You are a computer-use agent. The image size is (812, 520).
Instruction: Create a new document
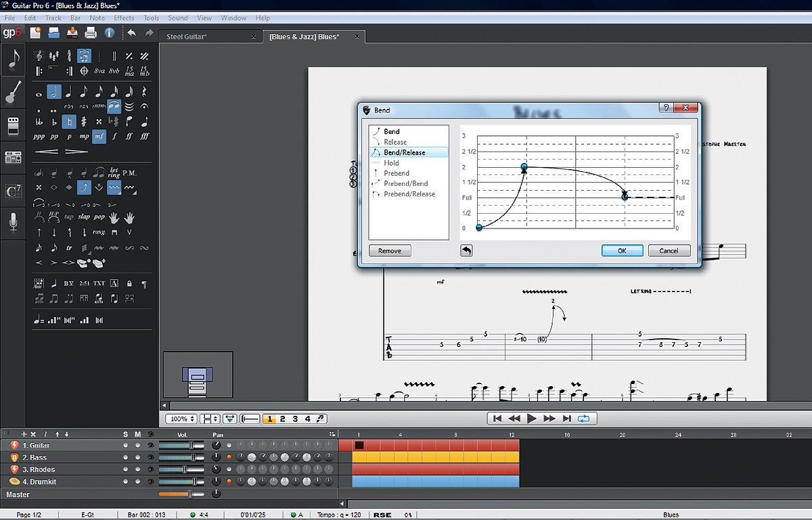[36, 32]
